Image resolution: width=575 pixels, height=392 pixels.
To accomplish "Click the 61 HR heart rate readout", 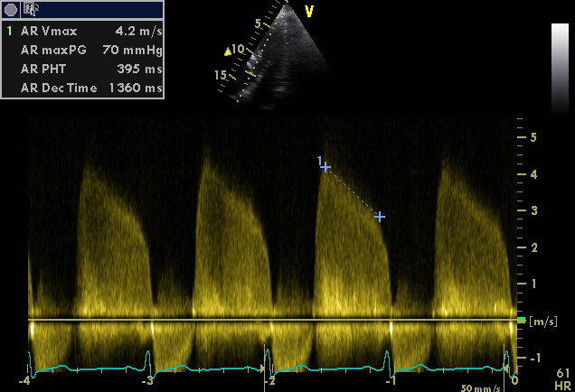I will point(561,378).
